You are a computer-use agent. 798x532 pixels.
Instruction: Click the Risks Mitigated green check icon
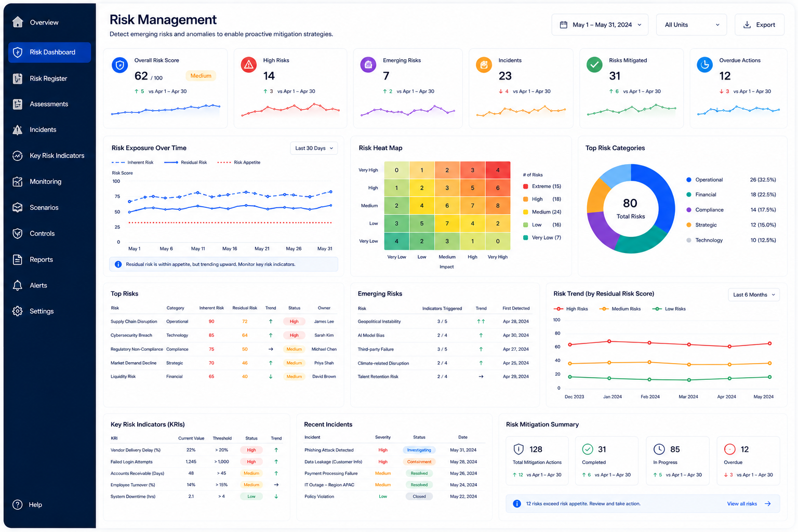[x=594, y=65]
